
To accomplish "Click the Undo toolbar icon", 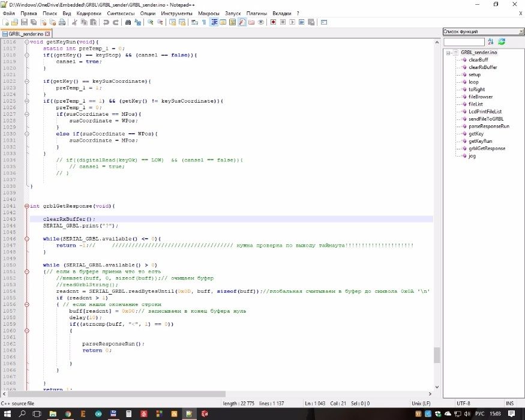I will [106, 22].
